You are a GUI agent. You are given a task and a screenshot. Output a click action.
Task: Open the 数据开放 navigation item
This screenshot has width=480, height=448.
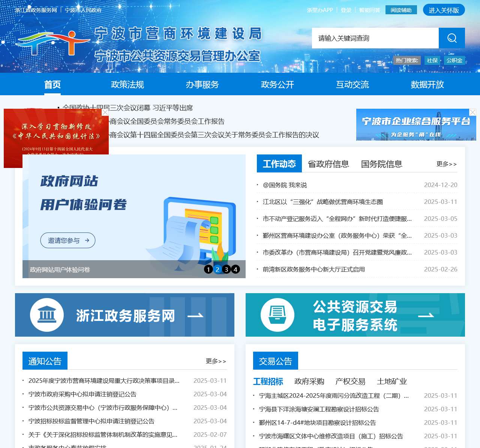coord(427,84)
